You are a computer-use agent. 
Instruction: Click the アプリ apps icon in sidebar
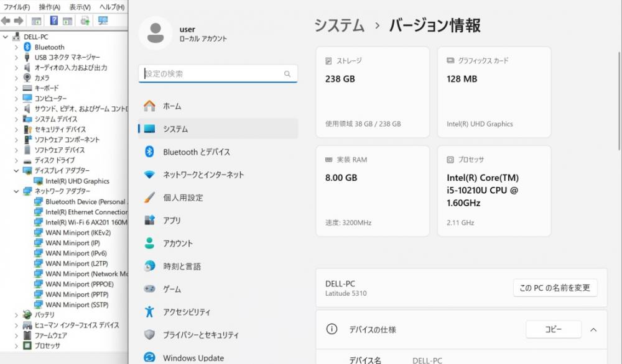click(149, 221)
